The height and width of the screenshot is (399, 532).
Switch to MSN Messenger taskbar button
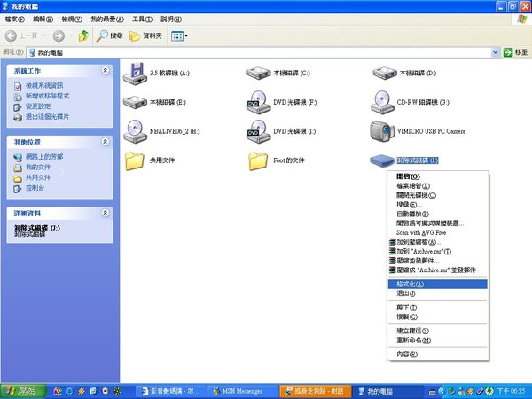coord(241,391)
